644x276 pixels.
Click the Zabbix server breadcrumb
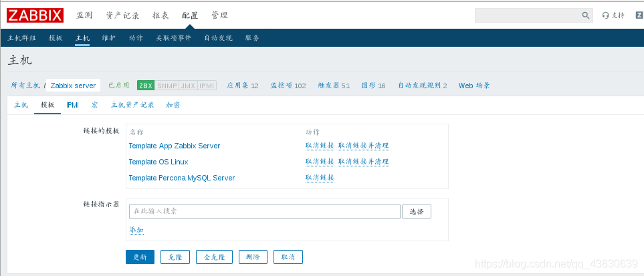73,86
